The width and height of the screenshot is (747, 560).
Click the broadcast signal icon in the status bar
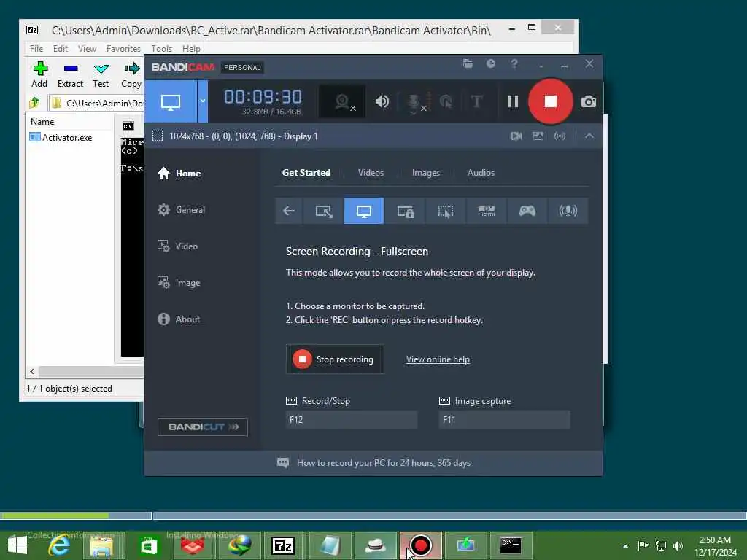(560, 136)
